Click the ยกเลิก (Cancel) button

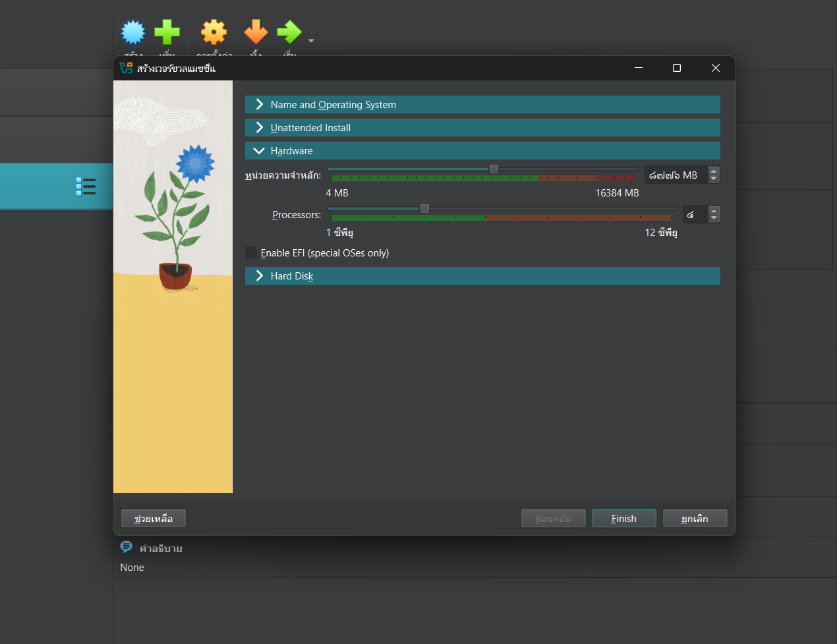coord(695,519)
